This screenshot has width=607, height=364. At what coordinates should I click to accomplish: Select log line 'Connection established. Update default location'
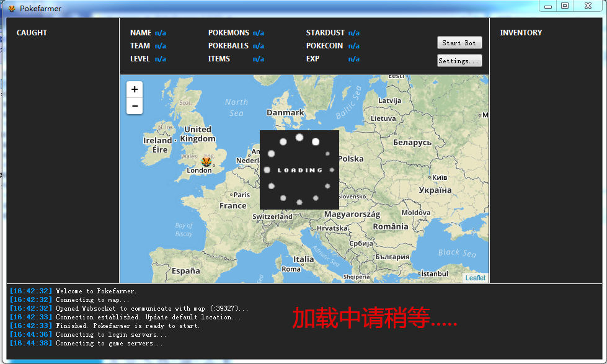coord(148,317)
